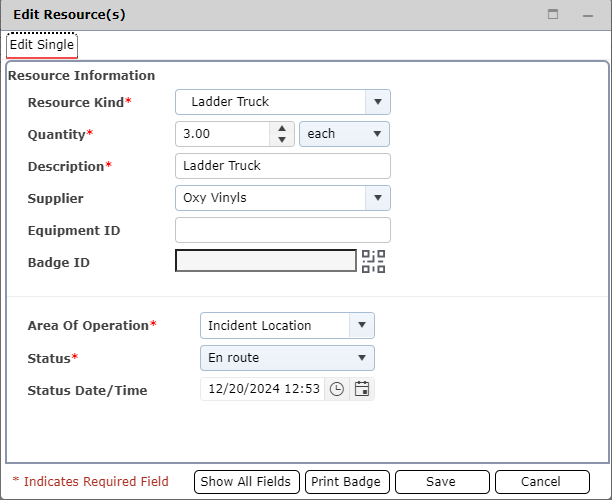Cancel editing the resource

coord(542,482)
